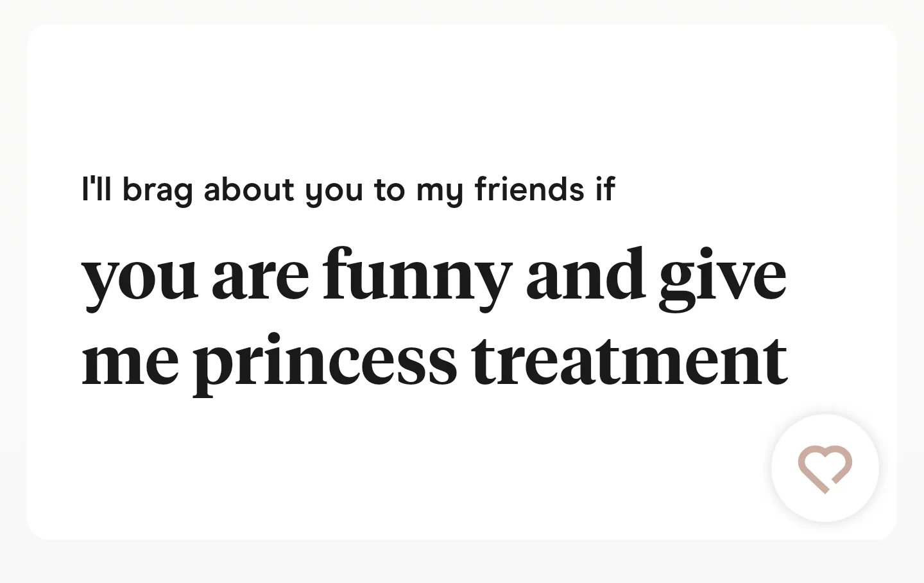The image size is (924, 583).
Task: Click the prompt label 'I'll brag about you to my friends if'
Action: pos(348,189)
